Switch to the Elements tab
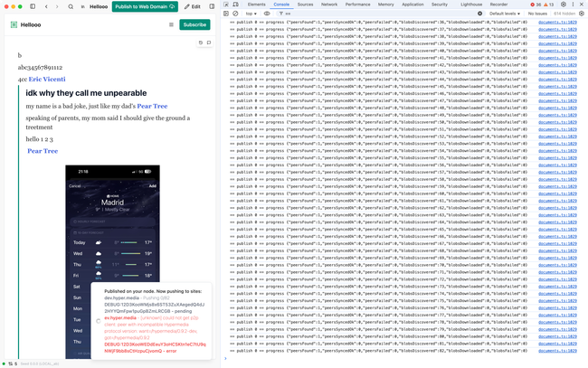This screenshot has width=588, height=368. 256,5
